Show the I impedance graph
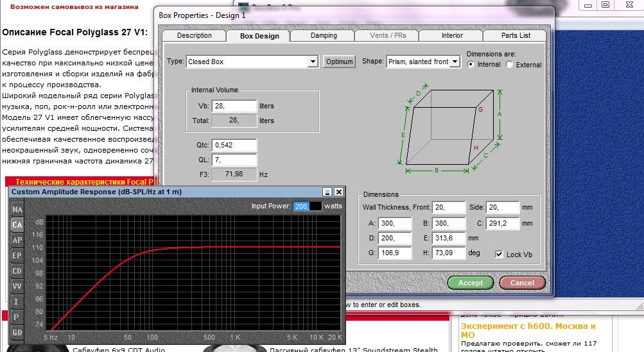This screenshot has height=352, width=644. (x=17, y=302)
